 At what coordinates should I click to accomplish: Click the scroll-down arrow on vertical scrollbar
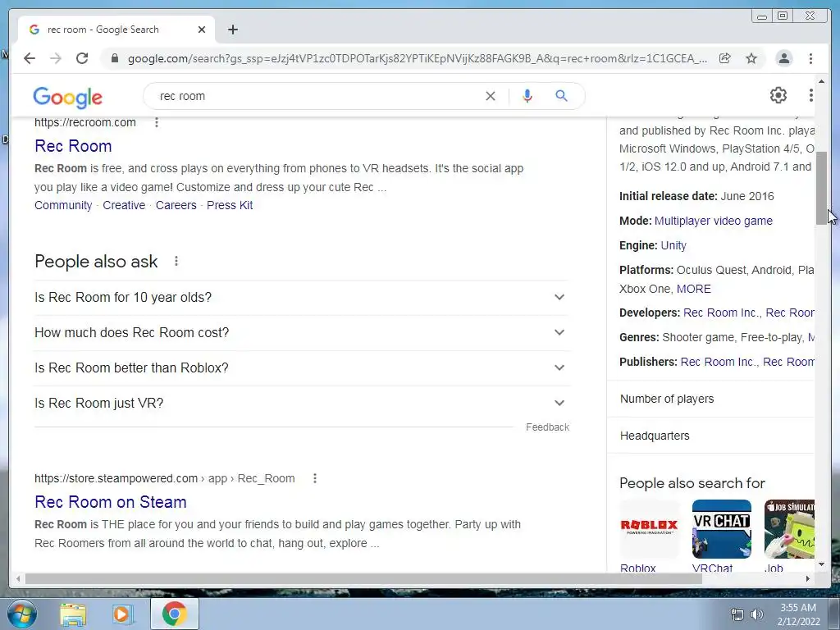click(x=821, y=564)
